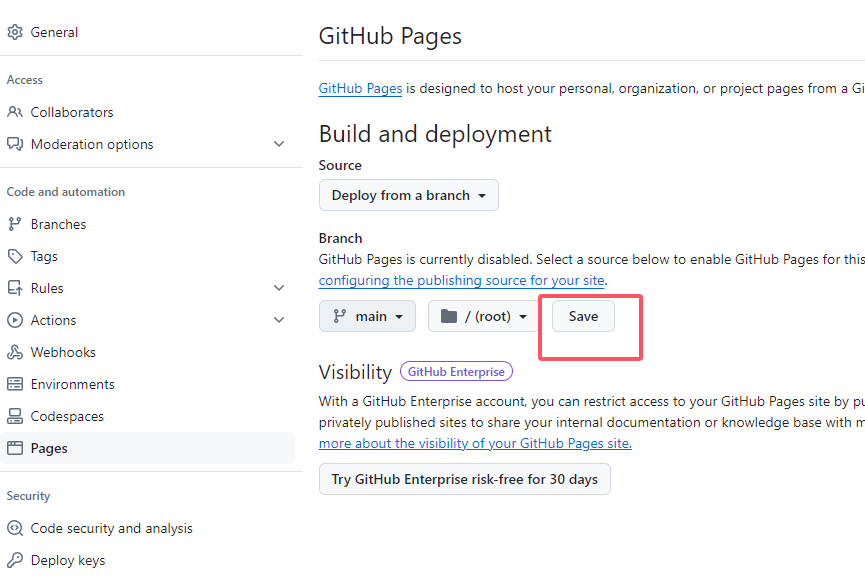865x580 pixels.
Task: Open the Deploy from a branch dropdown
Action: 408,195
